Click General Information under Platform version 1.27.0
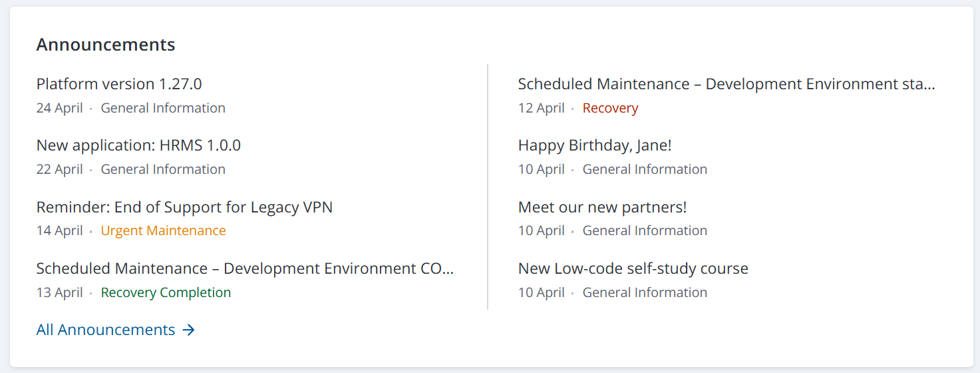The width and height of the screenshot is (980, 373). (x=163, y=108)
